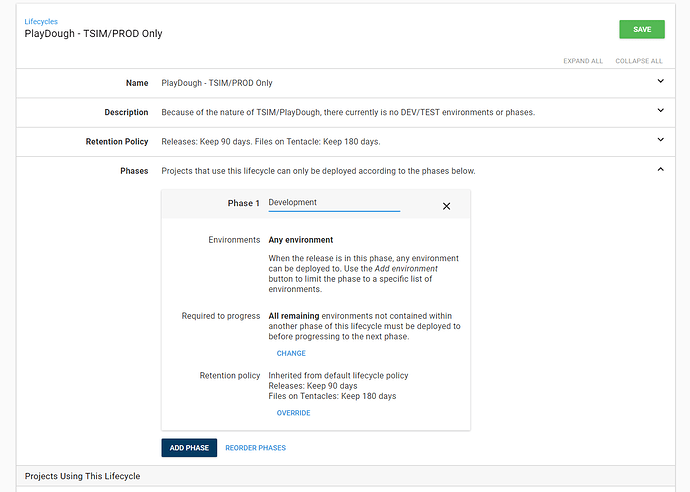
Task: Click the Name row label
Action: (136, 83)
